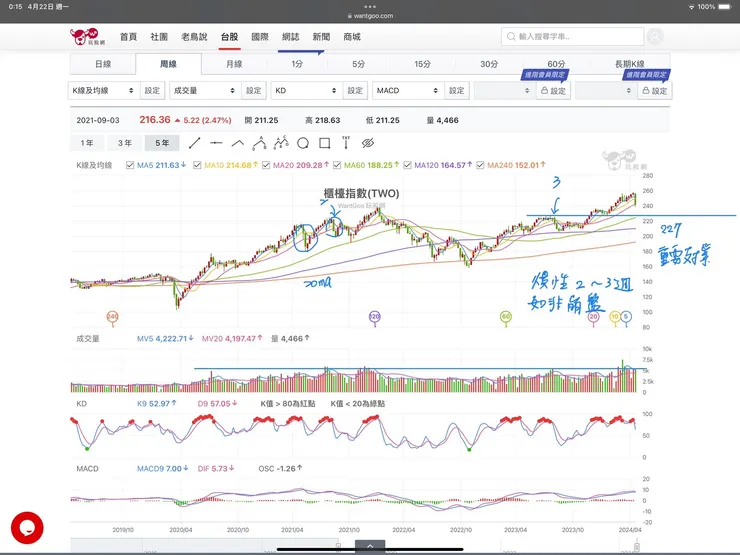Switch to the 30分 tab
The height and width of the screenshot is (555, 740).
point(489,64)
